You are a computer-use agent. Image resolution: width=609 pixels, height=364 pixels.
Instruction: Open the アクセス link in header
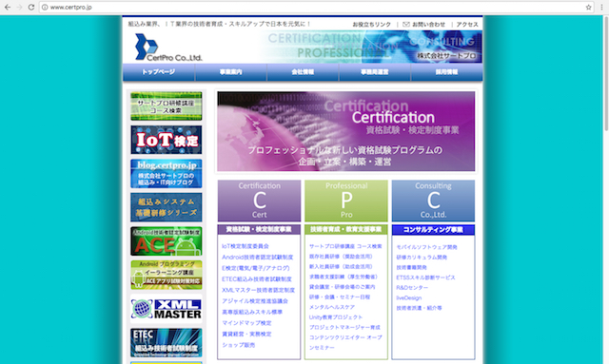click(x=467, y=24)
